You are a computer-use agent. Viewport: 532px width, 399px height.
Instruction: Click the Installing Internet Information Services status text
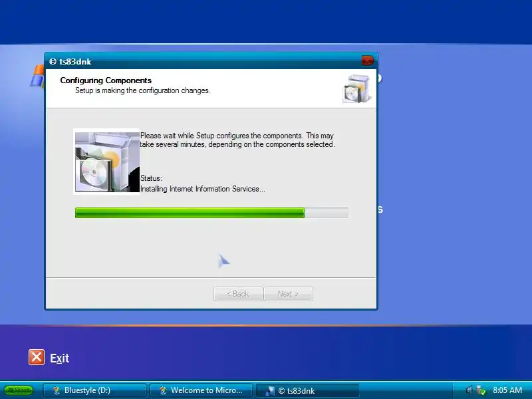[203, 189]
